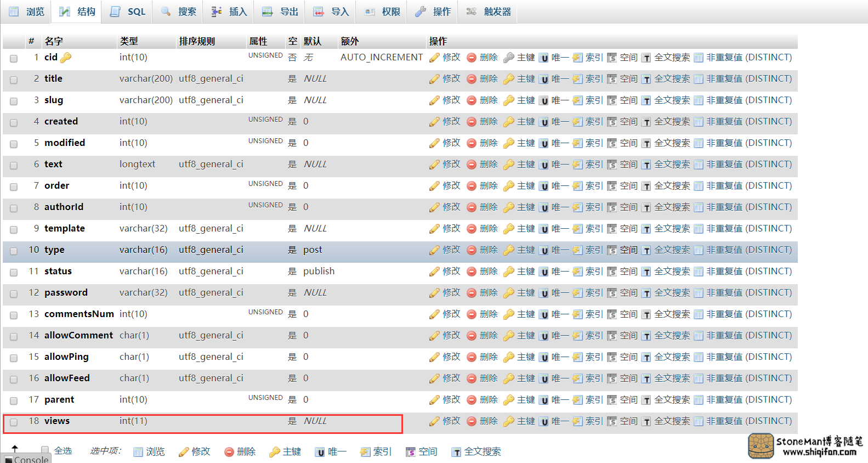The height and width of the screenshot is (463, 868).
Task: Open the 权限 (Privileges) tab
Action: [x=382, y=12]
